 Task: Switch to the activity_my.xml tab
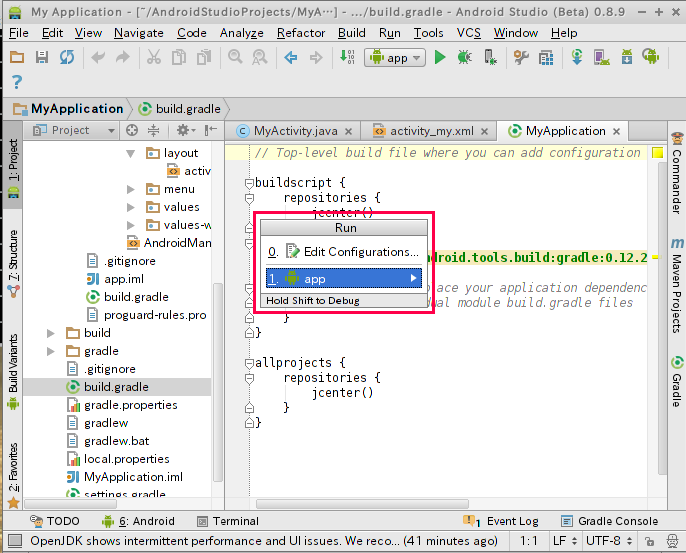(x=431, y=131)
